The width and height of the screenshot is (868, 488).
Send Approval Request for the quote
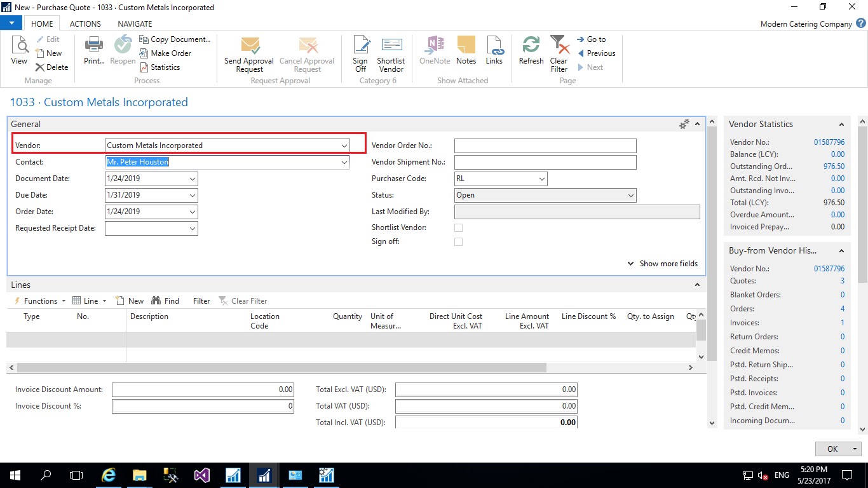(249, 54)
